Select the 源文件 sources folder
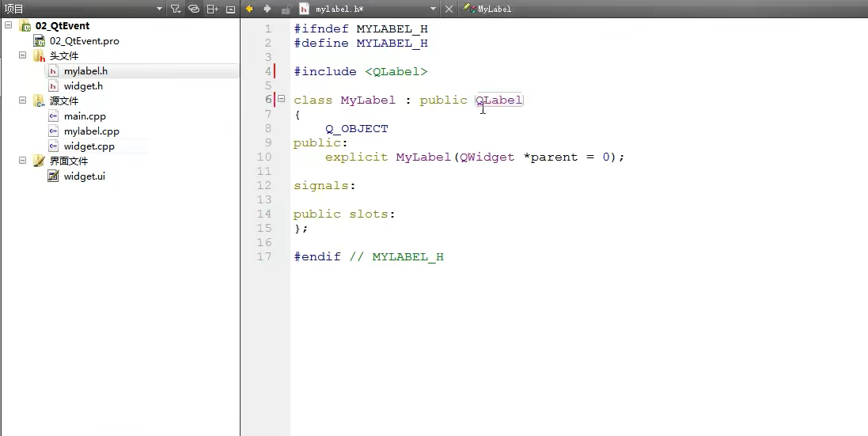This screenshot has height=436, width=868. click(x=64, y=100)
